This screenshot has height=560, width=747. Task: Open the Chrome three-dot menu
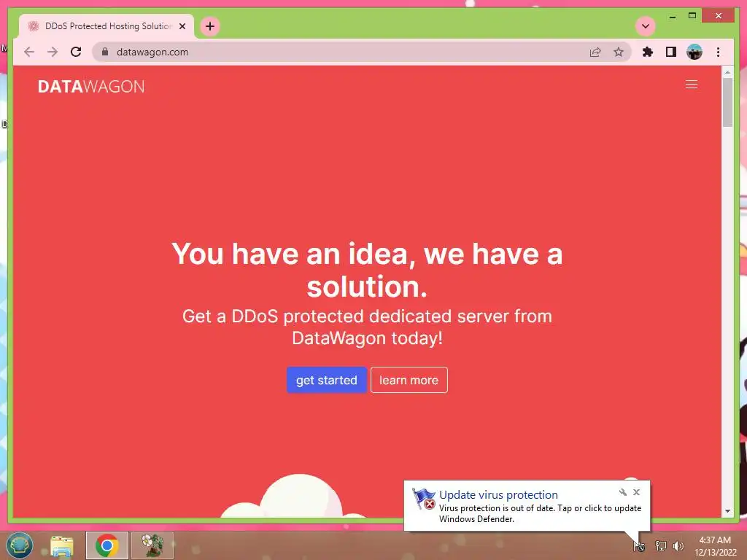(x=718, y=52)
